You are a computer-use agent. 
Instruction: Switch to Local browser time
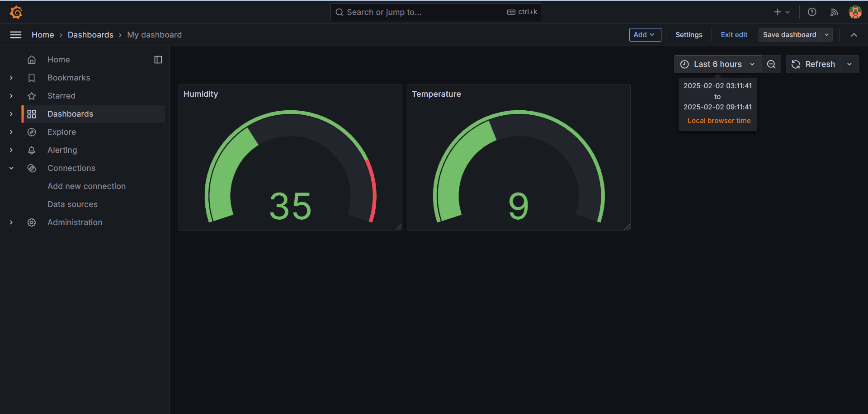pos(719,120)
